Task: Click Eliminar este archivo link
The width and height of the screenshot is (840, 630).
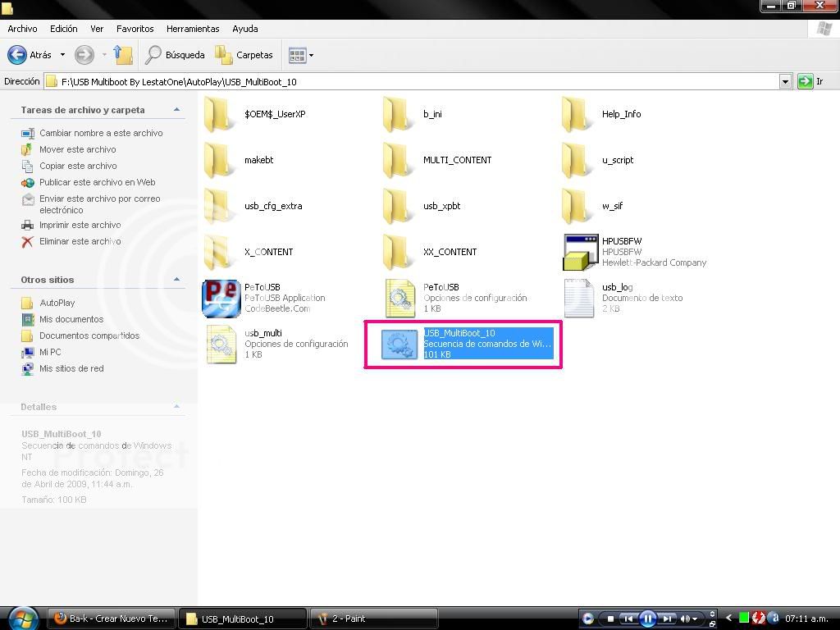Action: click(80, 241)
